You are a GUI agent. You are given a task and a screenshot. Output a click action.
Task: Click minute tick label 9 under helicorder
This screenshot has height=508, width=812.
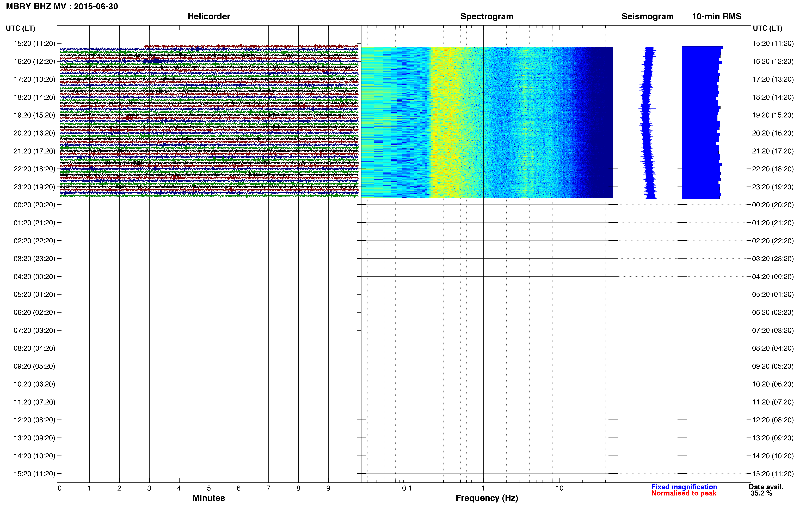pyautogui.click(x=328, y=488)
